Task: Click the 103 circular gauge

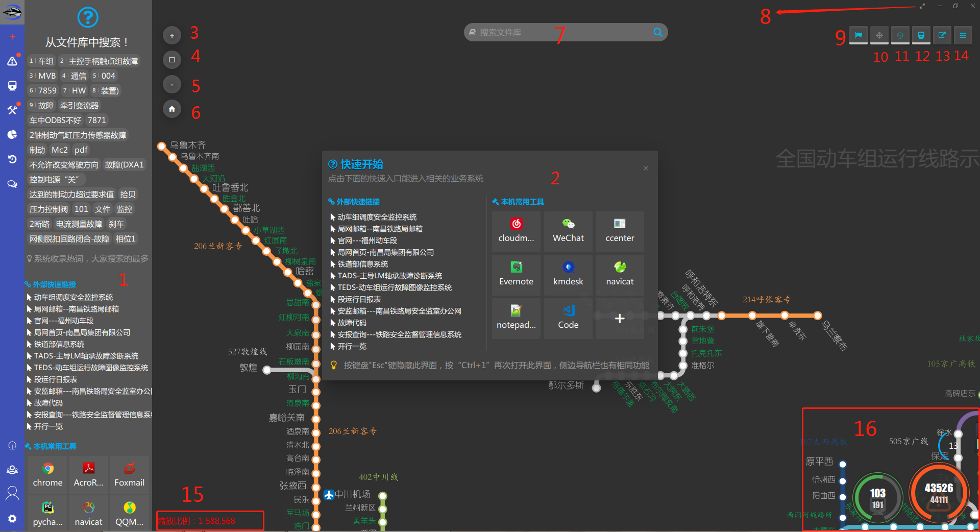Action: [877, 498]
